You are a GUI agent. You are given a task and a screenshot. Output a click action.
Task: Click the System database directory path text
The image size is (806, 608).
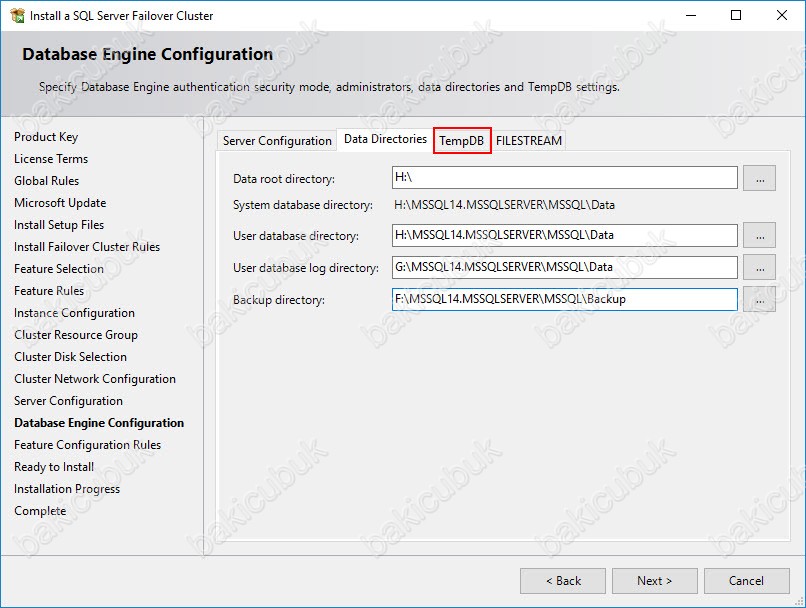(x=504, y=205)
